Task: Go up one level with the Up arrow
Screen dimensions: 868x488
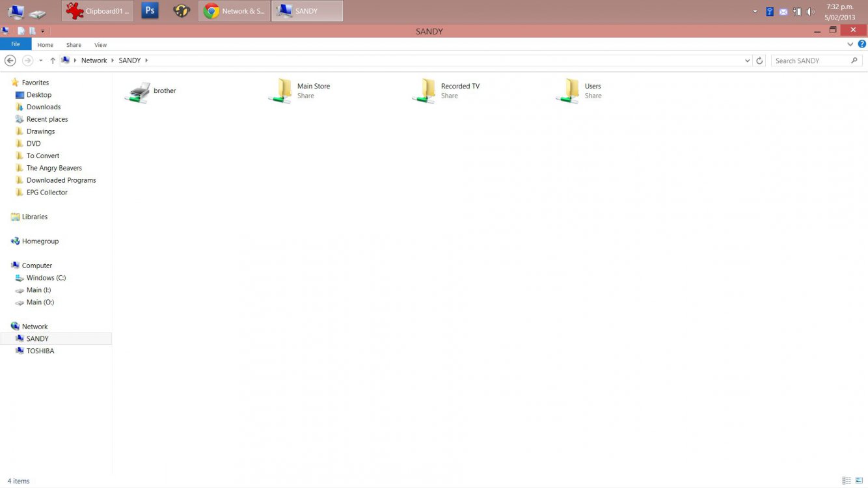Action: point(53,61)
